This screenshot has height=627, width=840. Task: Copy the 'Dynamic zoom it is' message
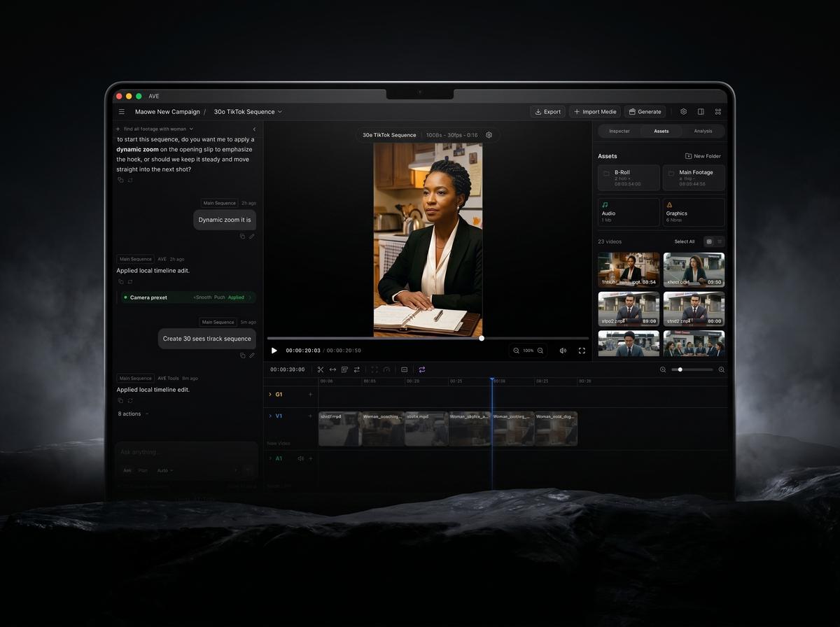click(x=242, y=237)
